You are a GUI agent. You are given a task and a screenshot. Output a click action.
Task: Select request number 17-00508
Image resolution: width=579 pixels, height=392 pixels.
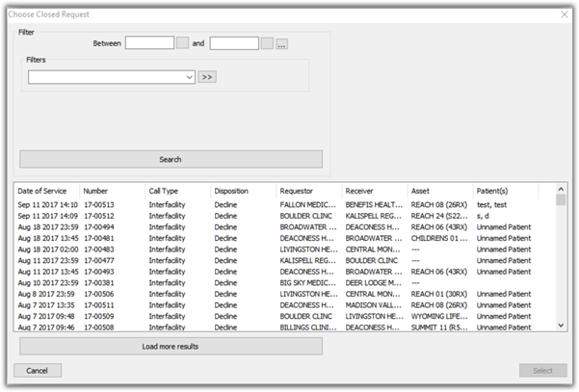pos(99,327)
